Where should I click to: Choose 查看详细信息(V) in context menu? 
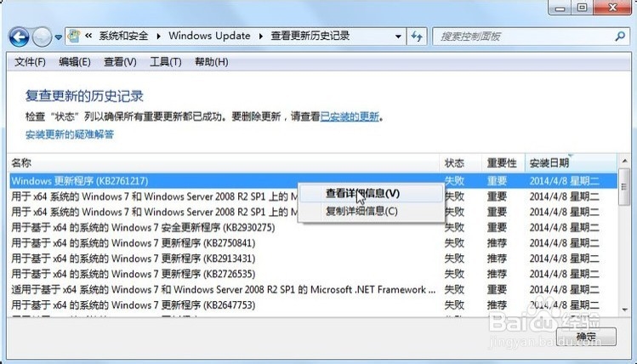coord(371,193)
